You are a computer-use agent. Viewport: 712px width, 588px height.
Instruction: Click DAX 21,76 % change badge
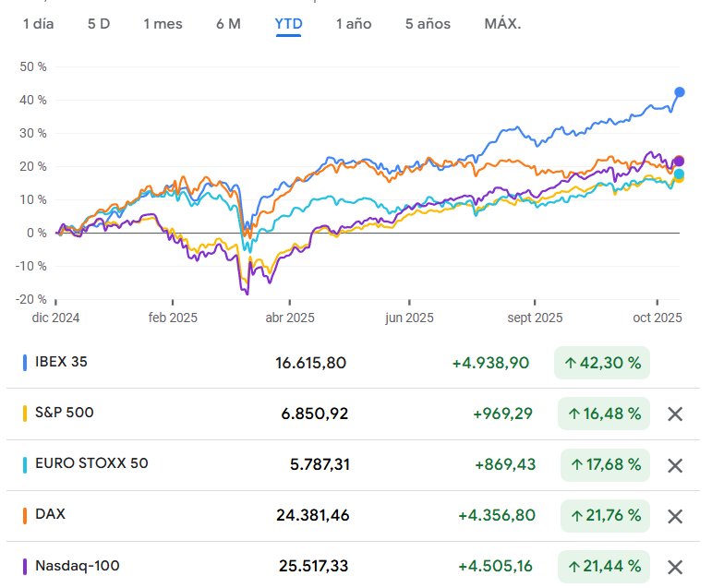point(605,516)
